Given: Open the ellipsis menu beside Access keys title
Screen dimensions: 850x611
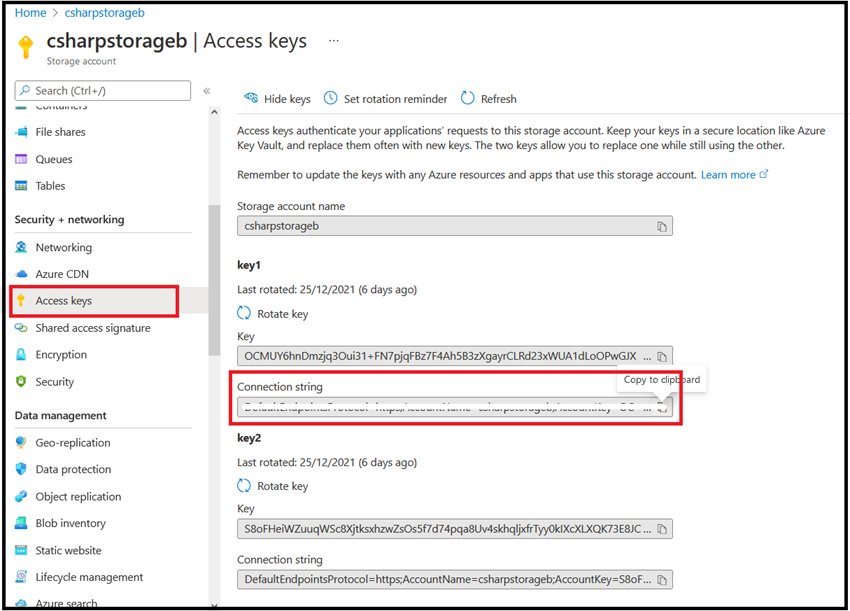Looking at the screenshot, I should click(333, 41).
